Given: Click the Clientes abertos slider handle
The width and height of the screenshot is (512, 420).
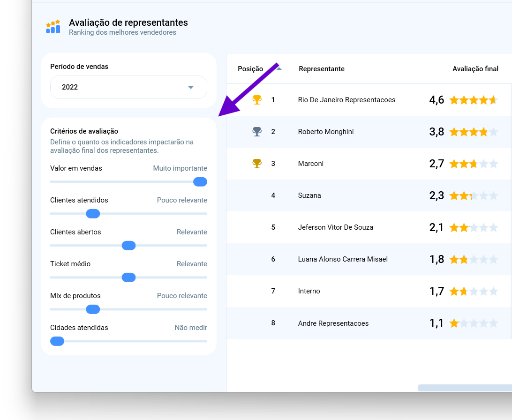Looking at the screenshot, I should [x=128, y=246].
